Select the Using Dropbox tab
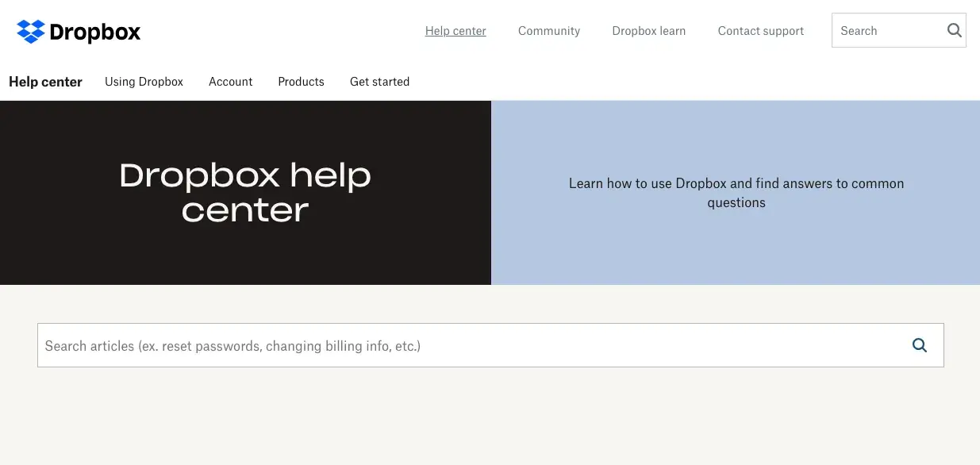Viewport: 980px width, 465px height. (144, 82)
